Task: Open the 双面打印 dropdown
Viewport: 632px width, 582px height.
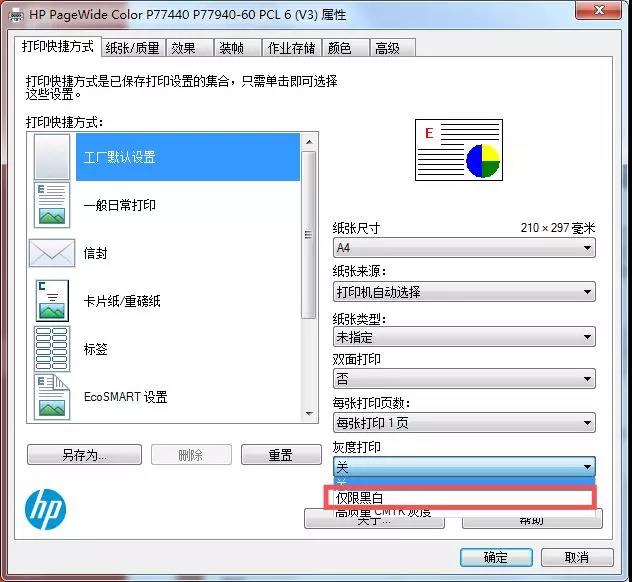Action: [x=464, y=378]
